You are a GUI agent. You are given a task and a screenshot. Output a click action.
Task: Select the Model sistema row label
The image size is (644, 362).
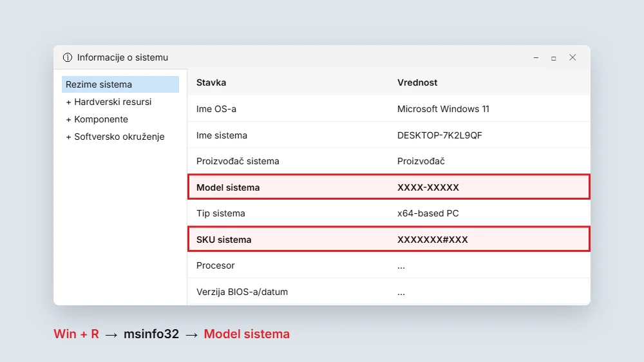[228, 187]
